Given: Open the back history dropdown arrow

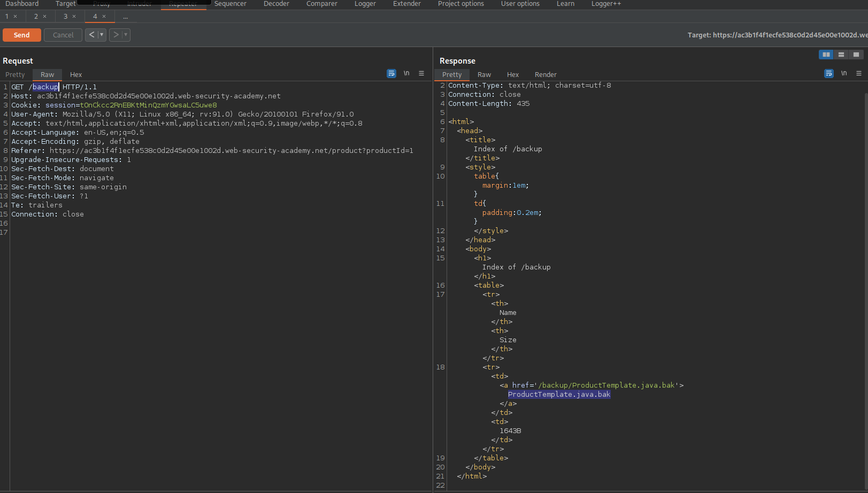Looking at the screenshot, I should 102,35.
